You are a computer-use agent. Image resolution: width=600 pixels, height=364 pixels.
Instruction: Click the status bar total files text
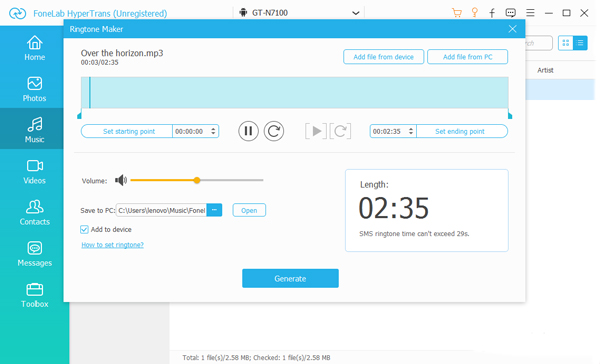tap(256, 357)
